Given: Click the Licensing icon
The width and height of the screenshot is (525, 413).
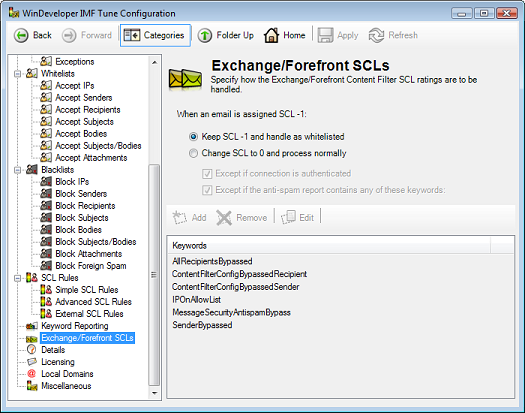Looking at the screenshot, I should (x=32, y=361).
